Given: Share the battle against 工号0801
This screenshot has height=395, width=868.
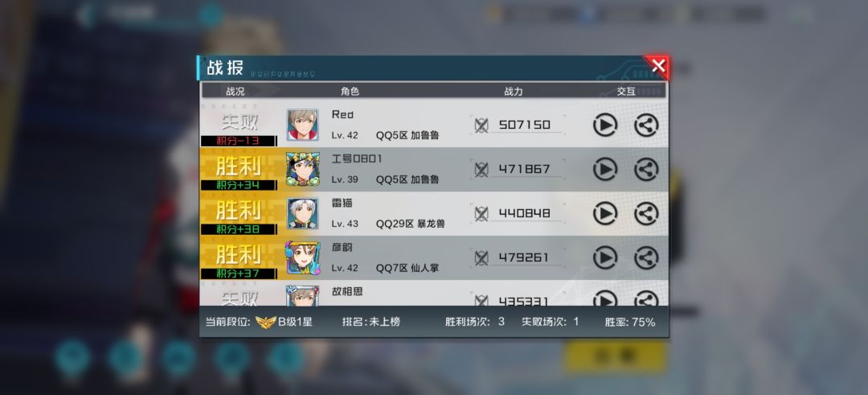Looking at the screenshot, I should 646,169.
